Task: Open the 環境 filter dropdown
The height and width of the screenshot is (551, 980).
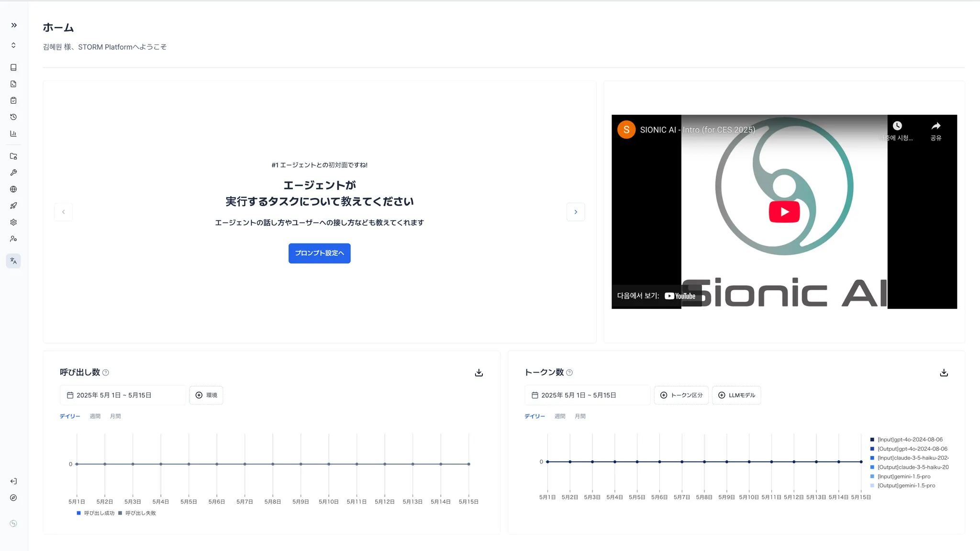Action: [206, 395]
